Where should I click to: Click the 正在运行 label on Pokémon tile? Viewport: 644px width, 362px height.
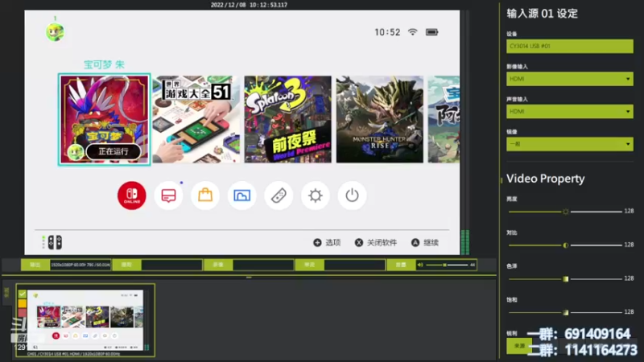pyautogui.click(x=114, y=151)
